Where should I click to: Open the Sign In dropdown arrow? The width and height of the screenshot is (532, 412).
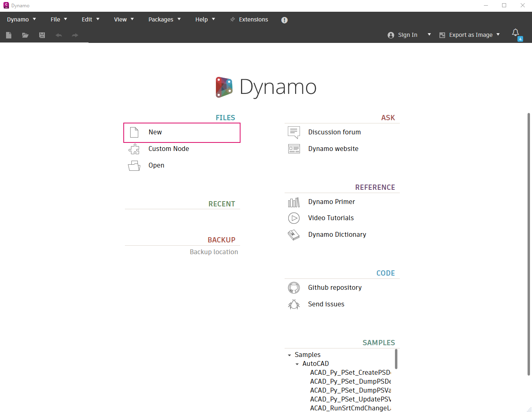pyautogui.click(x=429, y=35)
